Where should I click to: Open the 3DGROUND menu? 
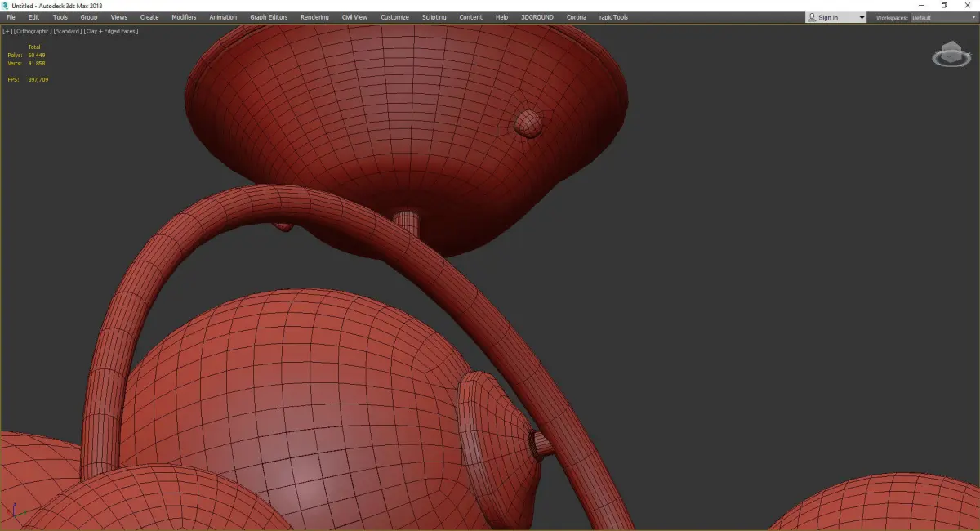[537, 17]
